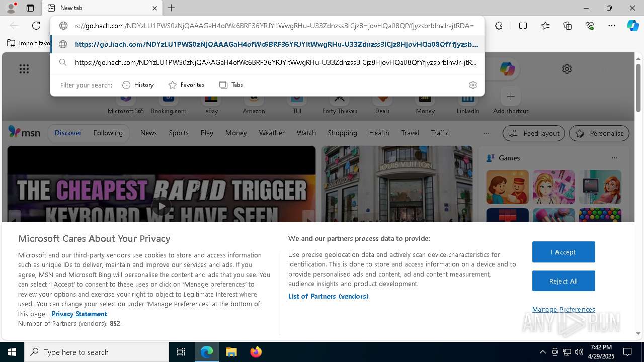
Task: Open the Edge profile icon
Action: tap(11, 8)
